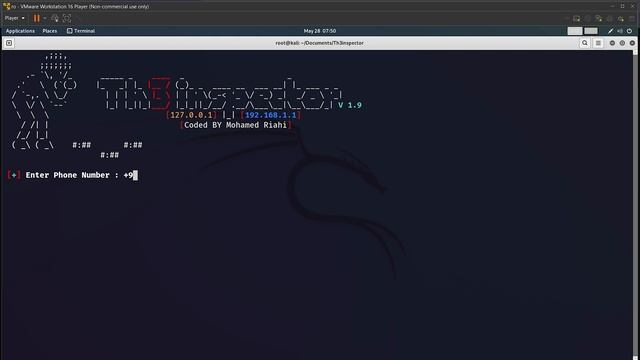
Task: Open the VMware Player menu
Action: [14, 18]
